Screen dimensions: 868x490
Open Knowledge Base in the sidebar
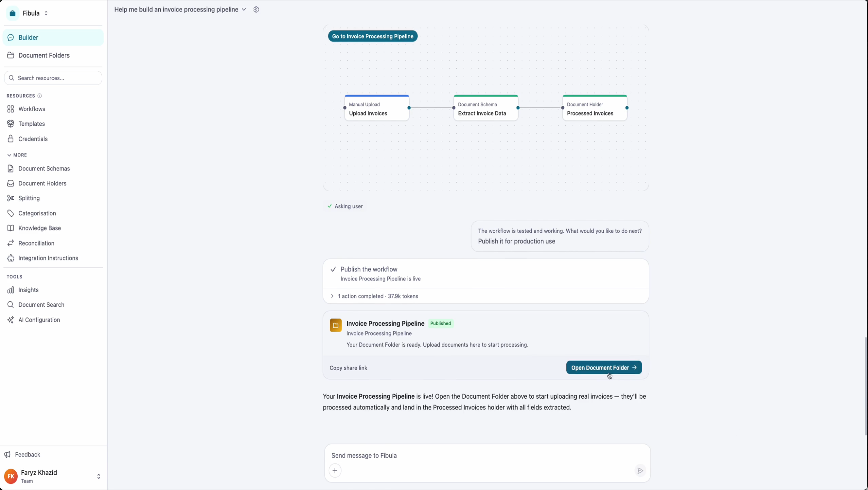click(x=53, y=228)
